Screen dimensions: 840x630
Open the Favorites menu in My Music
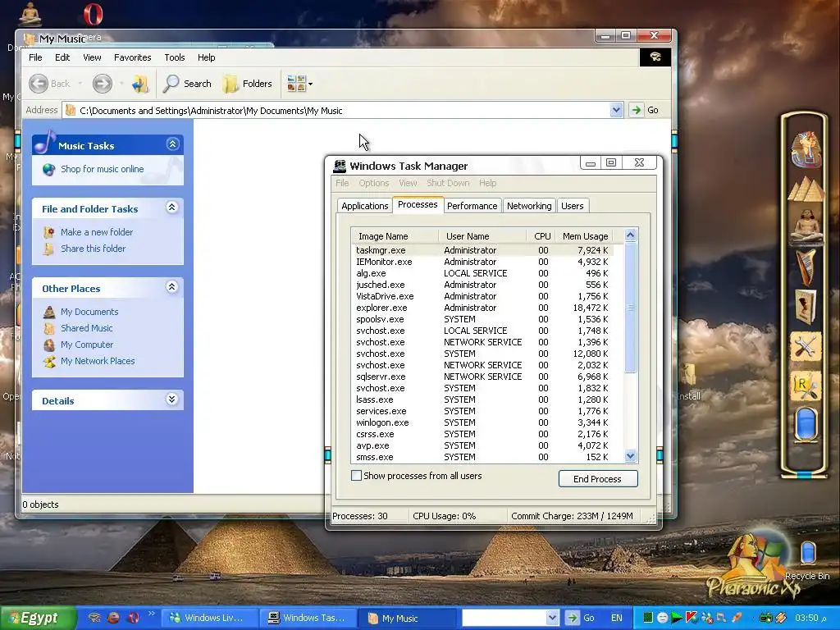(132, 57)
